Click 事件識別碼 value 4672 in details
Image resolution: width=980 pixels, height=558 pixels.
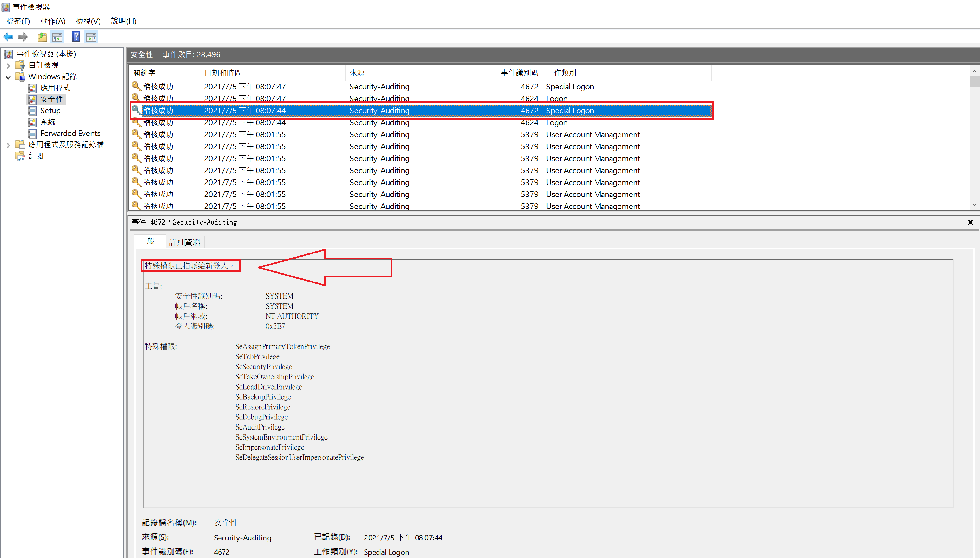pos(221,552)
